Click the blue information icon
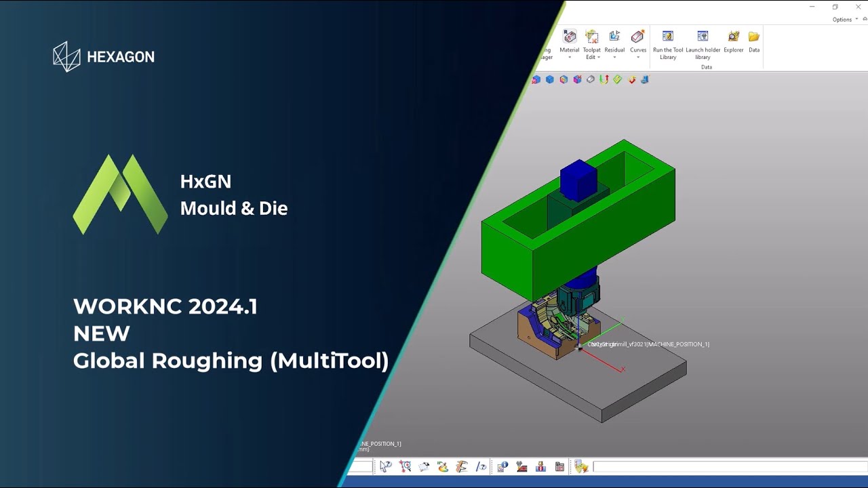The image size is (868, 488). [x=502, y=466]
